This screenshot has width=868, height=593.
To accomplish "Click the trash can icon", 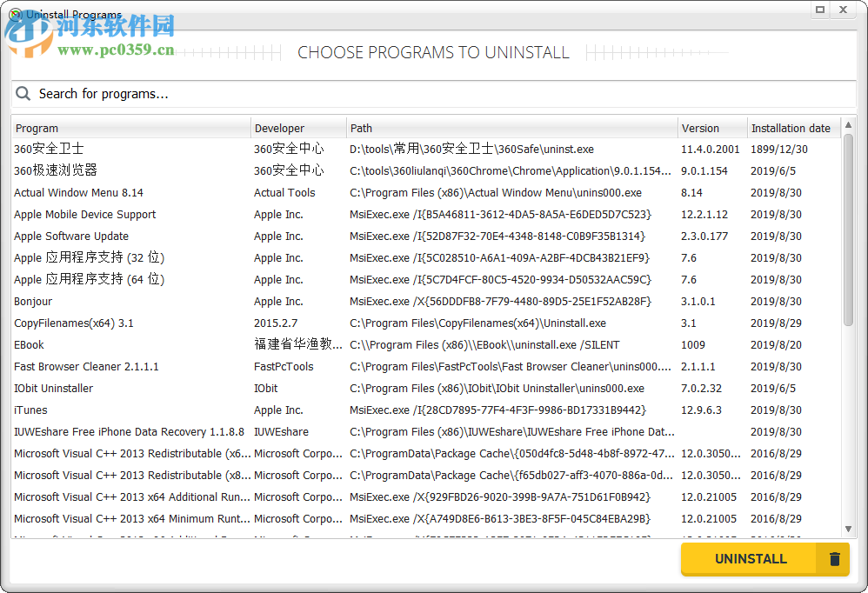I will (x=834, y=559).
